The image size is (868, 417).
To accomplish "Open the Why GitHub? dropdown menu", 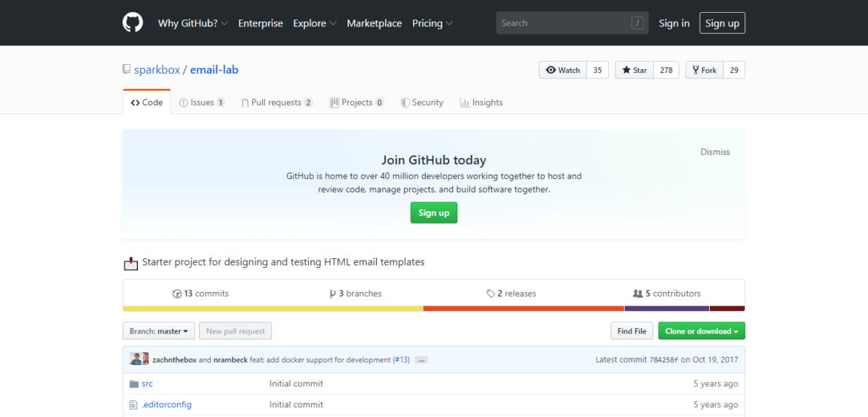I will point(193,23).
